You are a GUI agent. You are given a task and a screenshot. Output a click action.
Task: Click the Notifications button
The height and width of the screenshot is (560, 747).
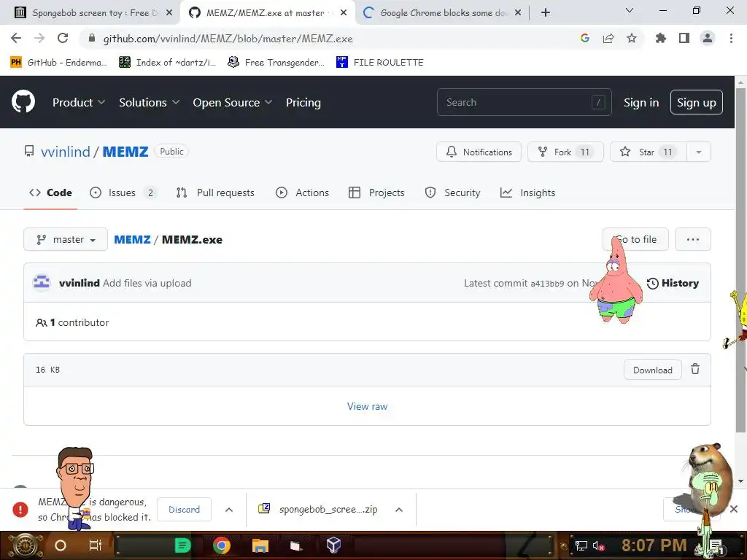(479, 152)
